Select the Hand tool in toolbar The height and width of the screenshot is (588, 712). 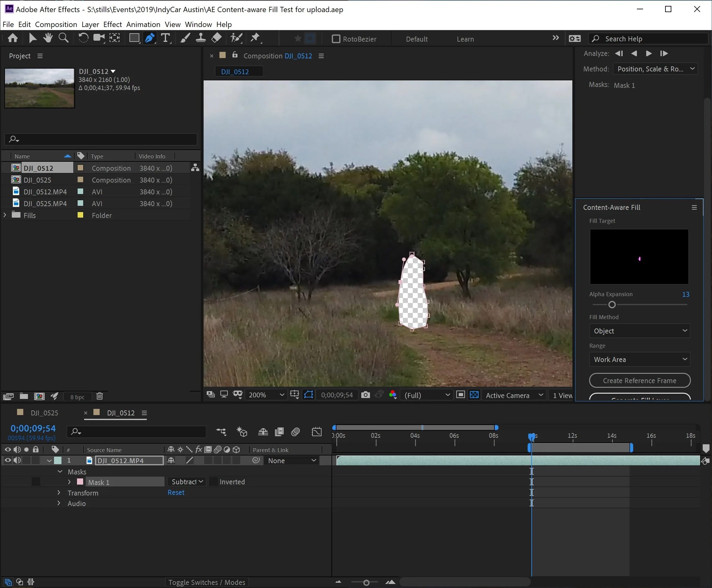[48, 38]
